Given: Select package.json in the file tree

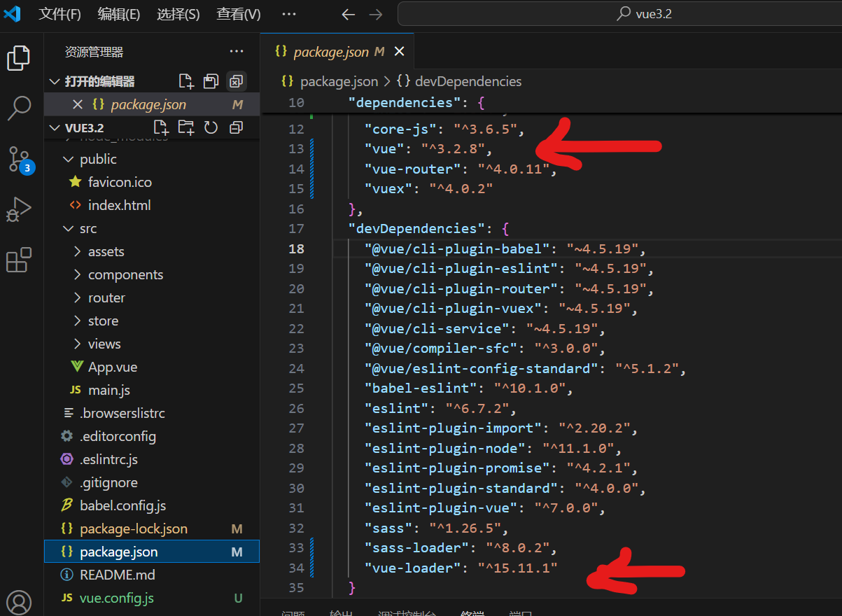Looking at the screenshot, I should [152, 552].
